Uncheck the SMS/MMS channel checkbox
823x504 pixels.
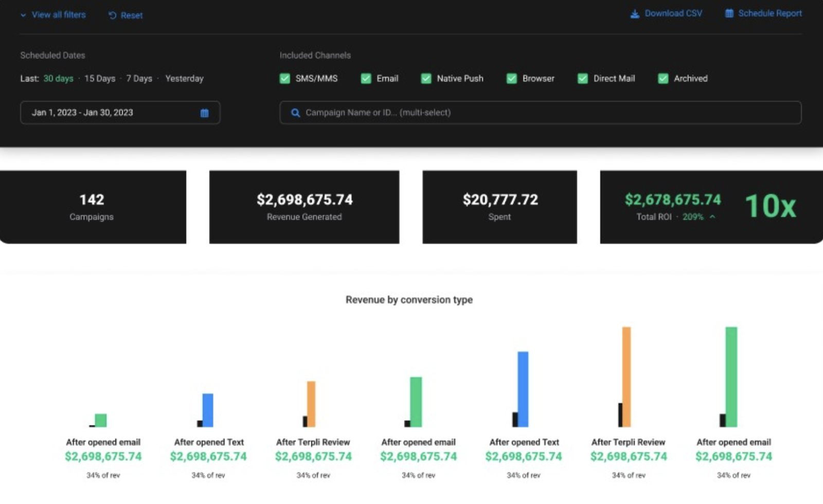[284, 79]
